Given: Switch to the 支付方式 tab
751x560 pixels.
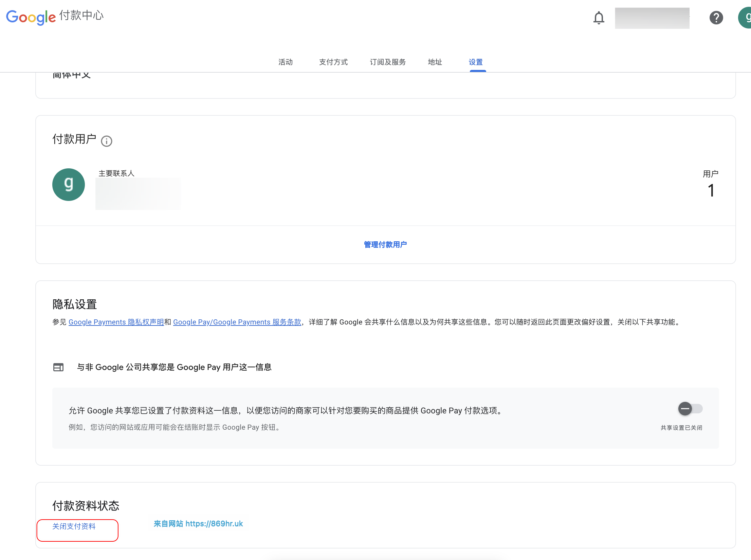Looking at the screenshot, I should (333, 62).
